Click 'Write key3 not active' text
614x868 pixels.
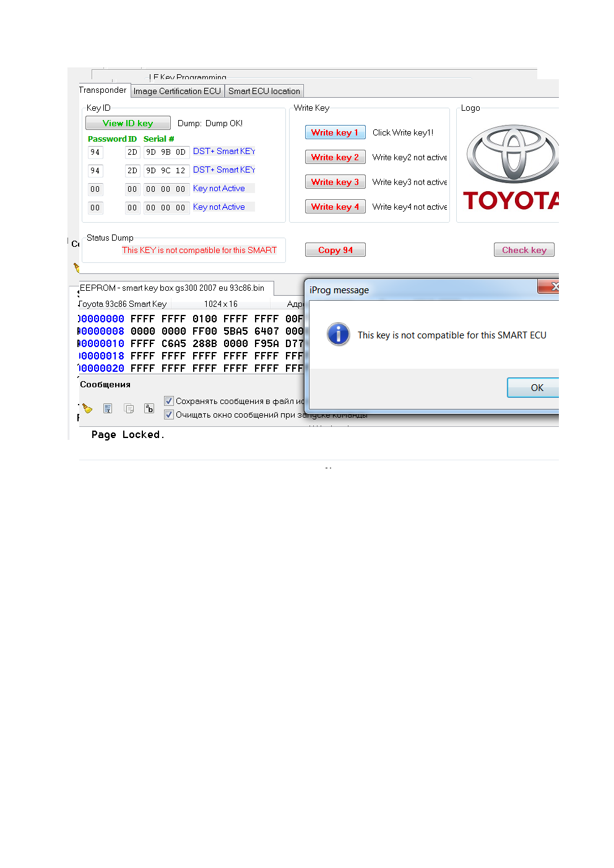[410, 182]
